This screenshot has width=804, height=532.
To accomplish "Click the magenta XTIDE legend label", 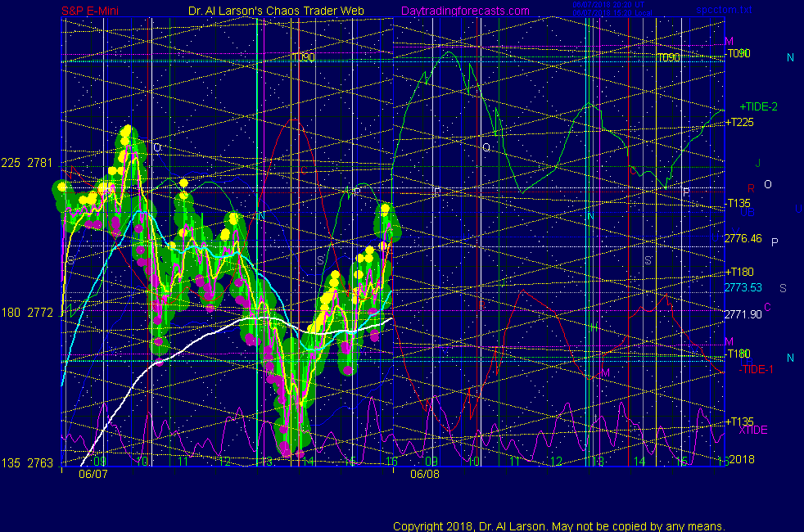I will point(753,430).
